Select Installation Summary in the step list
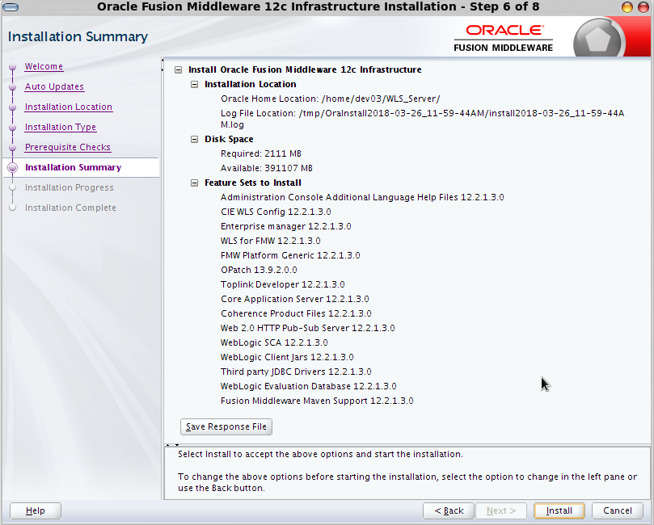 pos(73,167)
